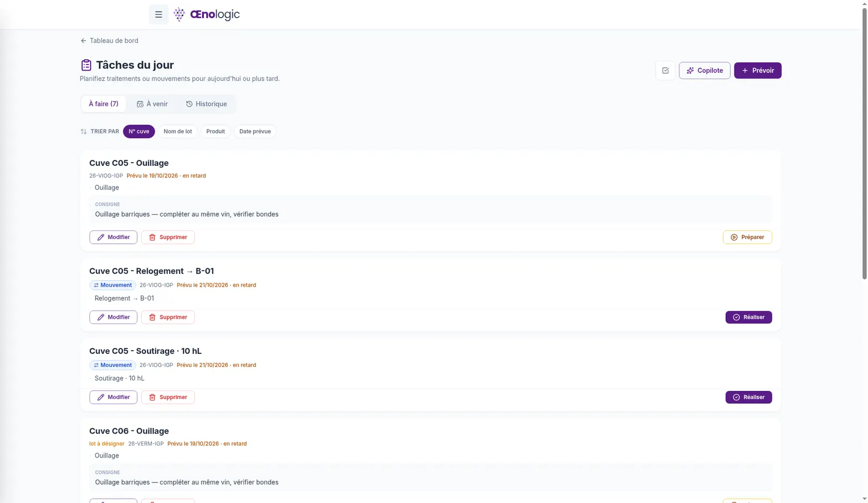Open the À venir tab

pos(152,104)
